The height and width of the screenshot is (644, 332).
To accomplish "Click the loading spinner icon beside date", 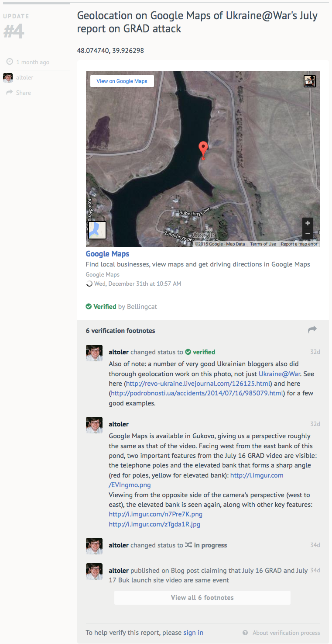I will [89, 284].
